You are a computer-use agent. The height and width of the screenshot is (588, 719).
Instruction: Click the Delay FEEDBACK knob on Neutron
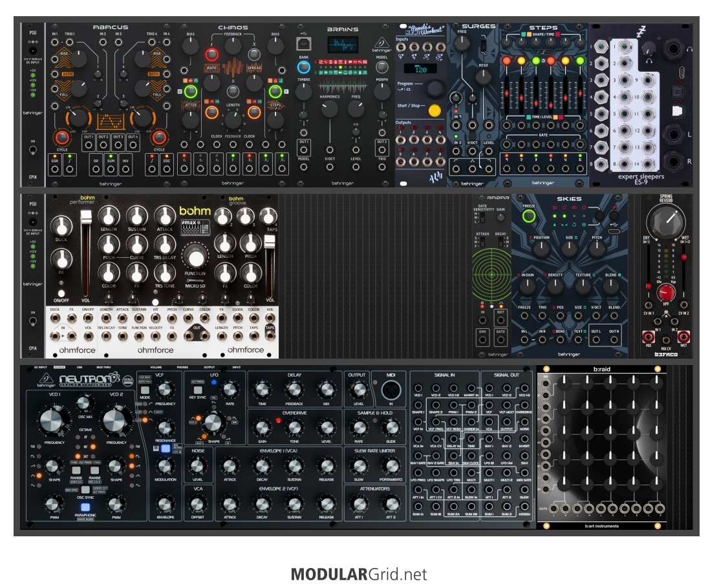point(294,390)
